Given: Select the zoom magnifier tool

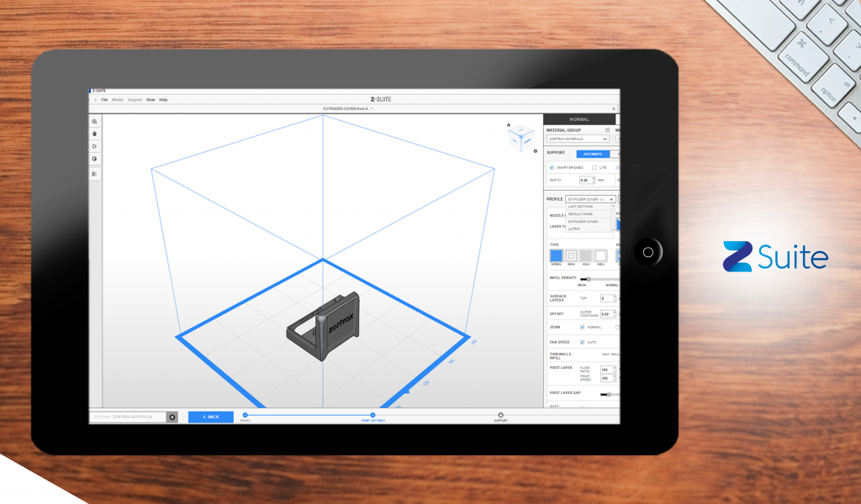Looking at the screenshot, I should pos(95,122).
